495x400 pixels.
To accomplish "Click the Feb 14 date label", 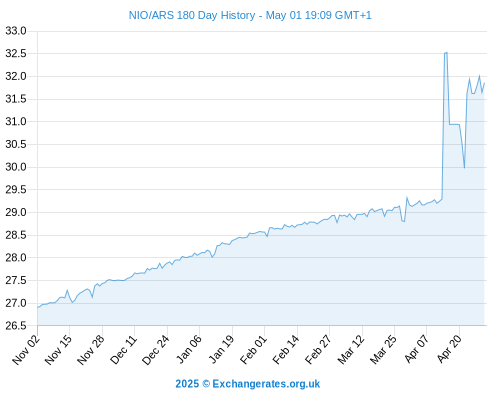I will pos(286,350).
